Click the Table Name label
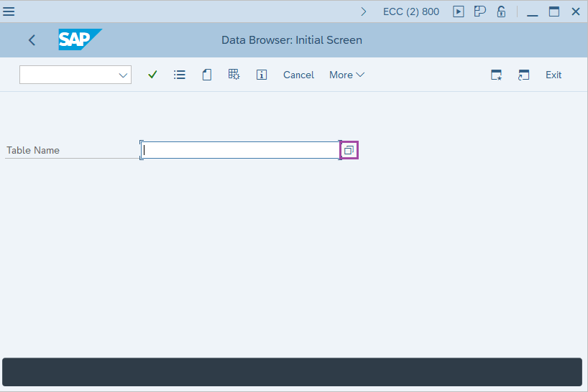 coord(33,150)
